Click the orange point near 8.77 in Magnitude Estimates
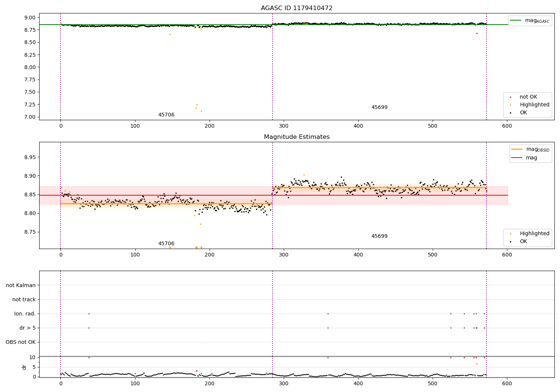560x392 pixels. (x=200, y=224)
